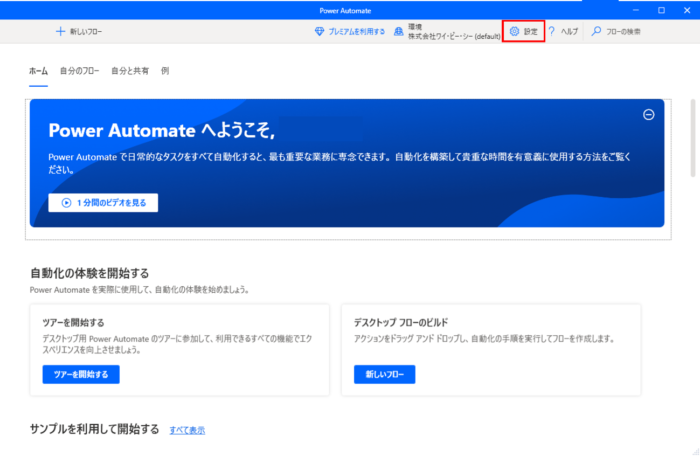Click the environment icon in toolbar

point(399,31)
